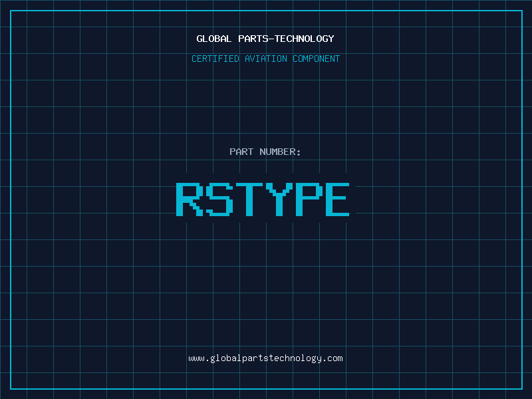Click the word AVIATION in the subtitle
The image size is (532, 399).
pos(266,59)
